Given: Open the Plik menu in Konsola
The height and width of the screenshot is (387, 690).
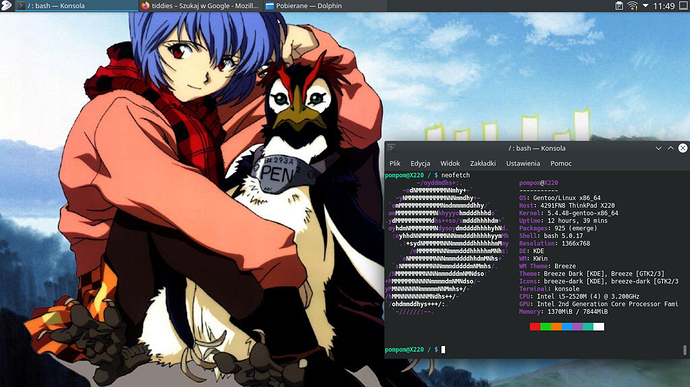Looking at the screenshot, I should tap(395, 163).
